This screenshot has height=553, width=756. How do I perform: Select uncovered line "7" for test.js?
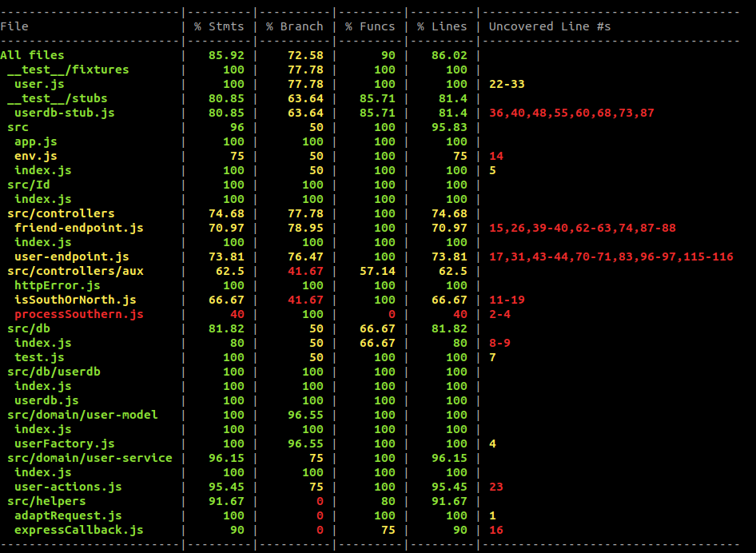492,357
